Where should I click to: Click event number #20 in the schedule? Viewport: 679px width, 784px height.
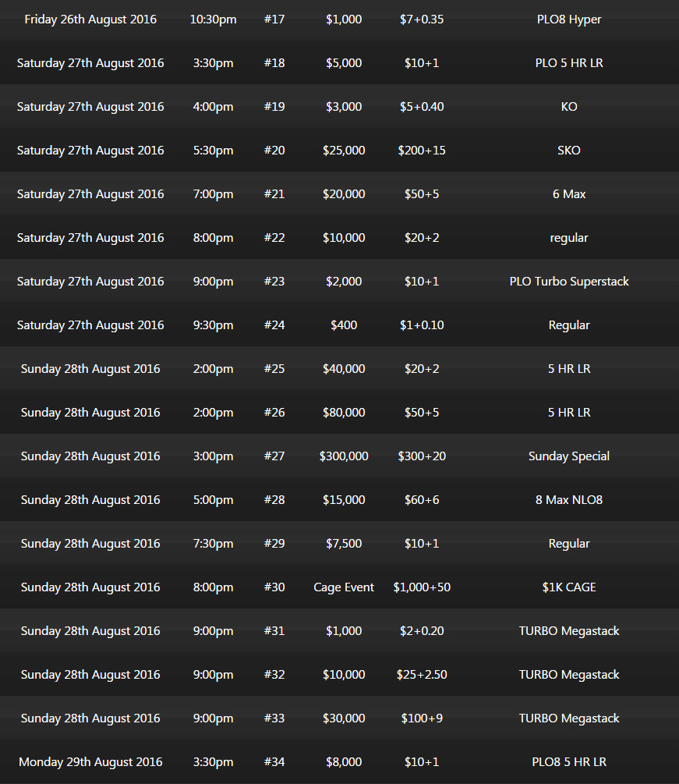(274, 151)
